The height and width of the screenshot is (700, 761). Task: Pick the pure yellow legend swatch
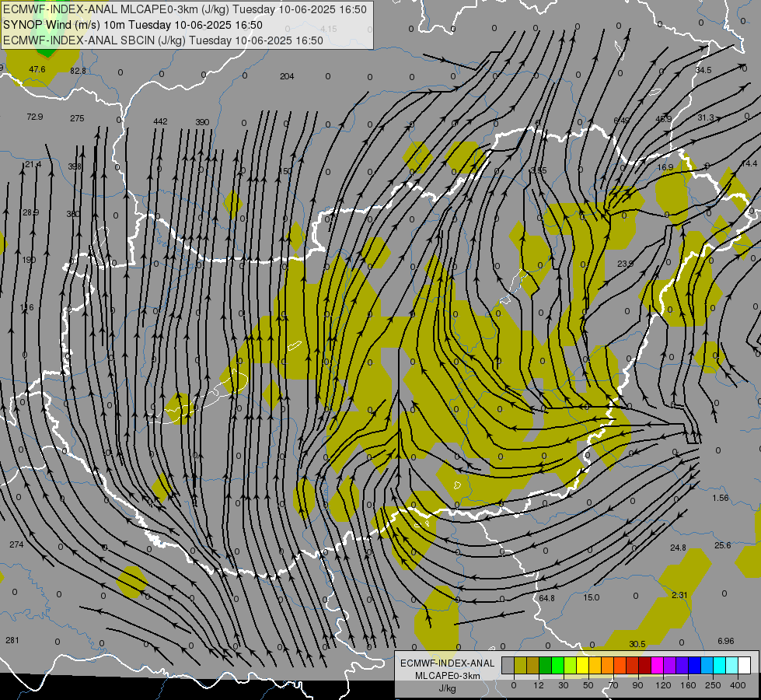pos(582,665)
